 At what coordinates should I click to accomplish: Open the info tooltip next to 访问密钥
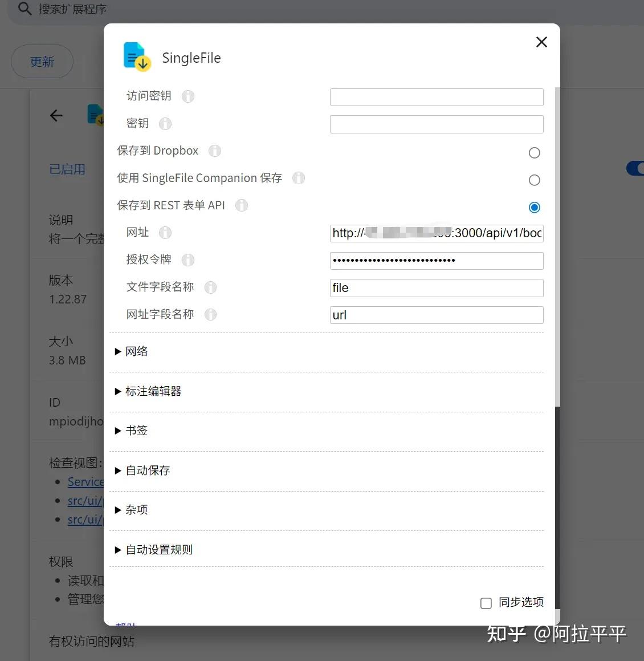188,96
